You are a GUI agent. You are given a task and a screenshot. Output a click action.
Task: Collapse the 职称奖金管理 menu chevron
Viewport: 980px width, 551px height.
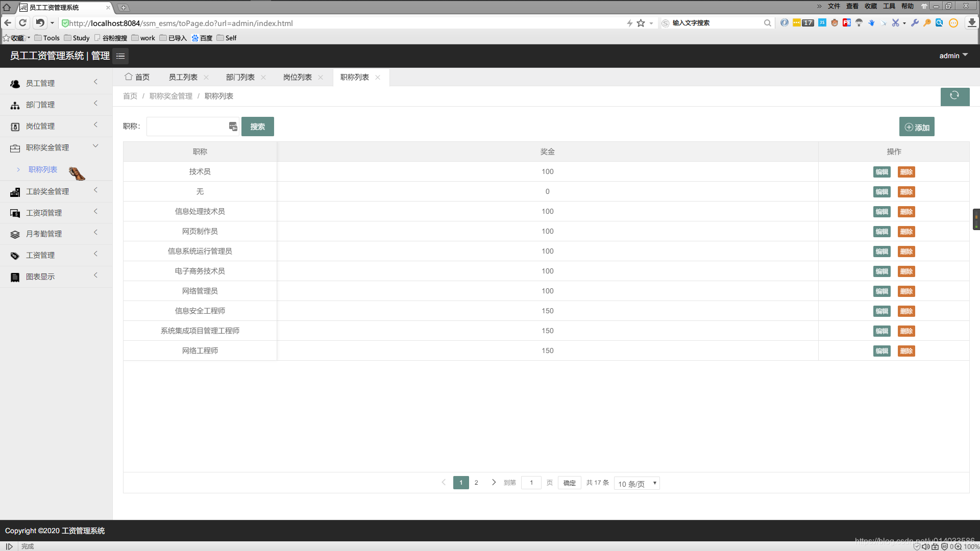coord(95,146)
